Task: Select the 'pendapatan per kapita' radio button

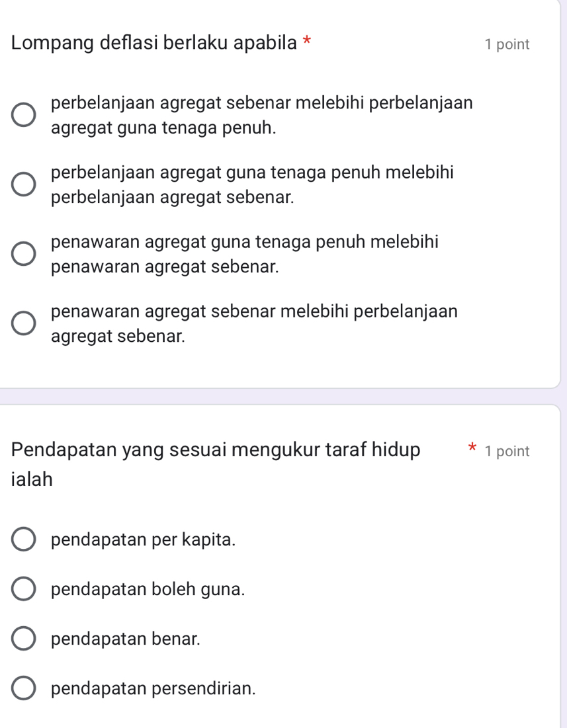Action: (x=24, y=540)
